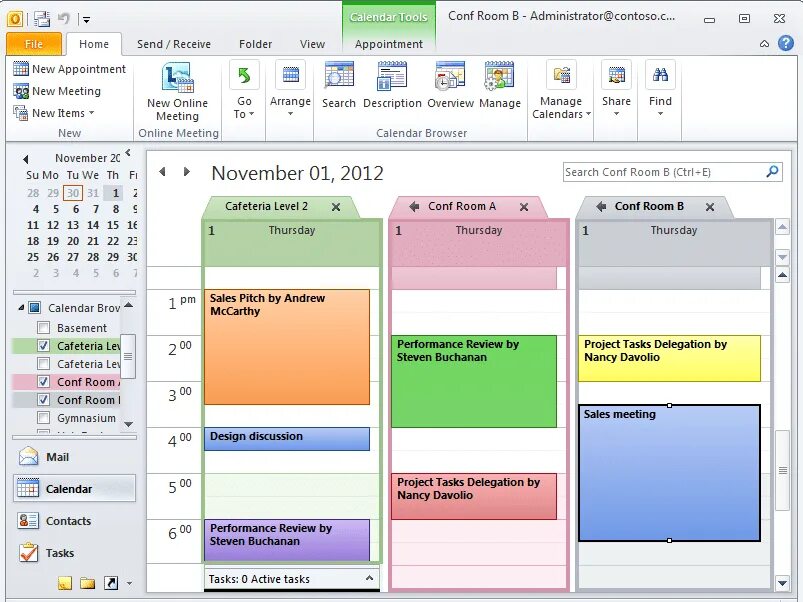The width and height of the screenshot is (803, 602).
Task: Collapse the Calendar Browser tree group
Action: pyautogui.click(x=21, y=308)
